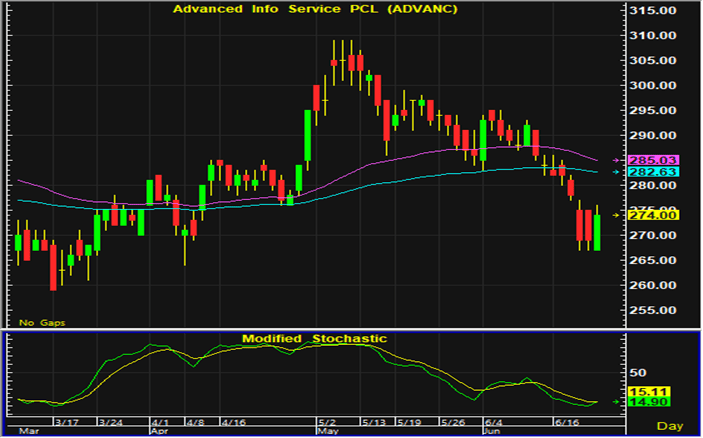
Task: Click the 310.00 price axis level
Action: (652, 35)
